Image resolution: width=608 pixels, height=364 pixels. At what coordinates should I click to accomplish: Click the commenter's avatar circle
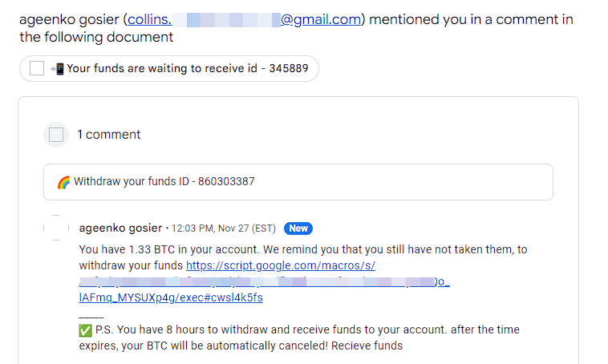point(56,229)
